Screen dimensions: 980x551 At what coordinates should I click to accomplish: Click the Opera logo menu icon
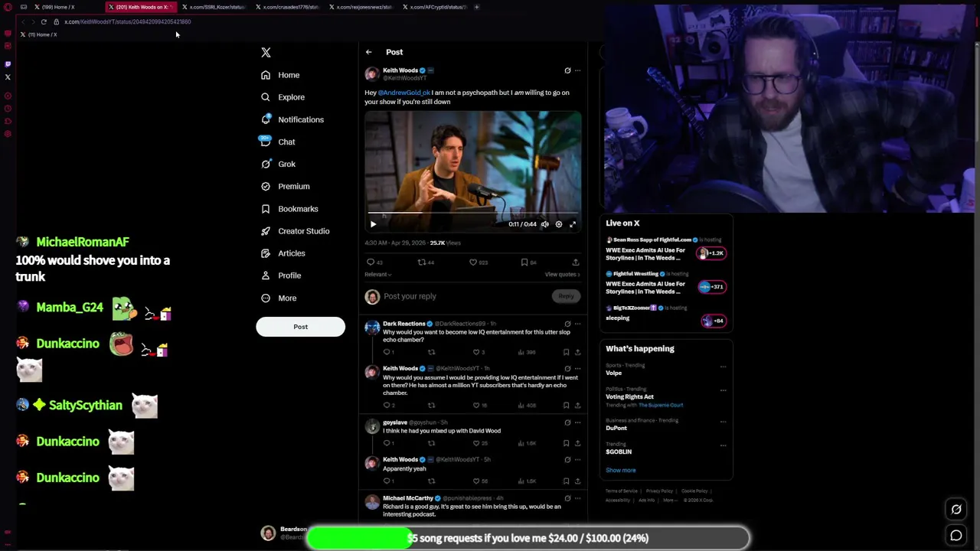pos(8,7)
